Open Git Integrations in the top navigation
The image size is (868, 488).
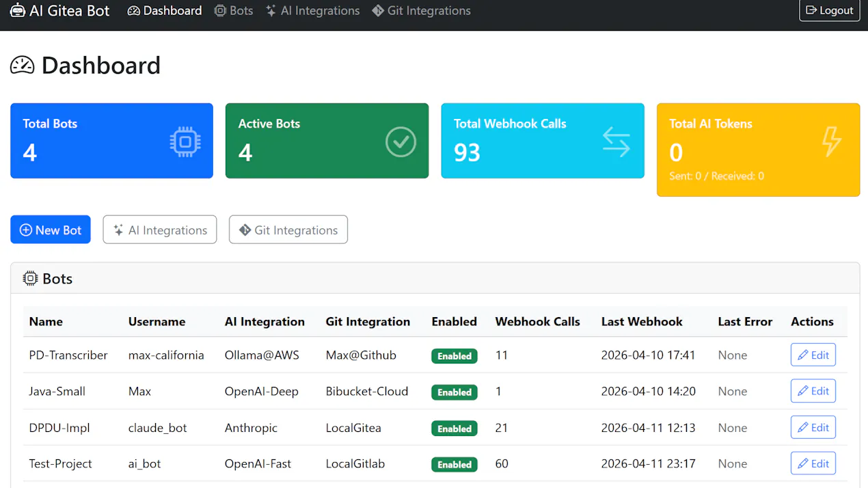point(421,11)
